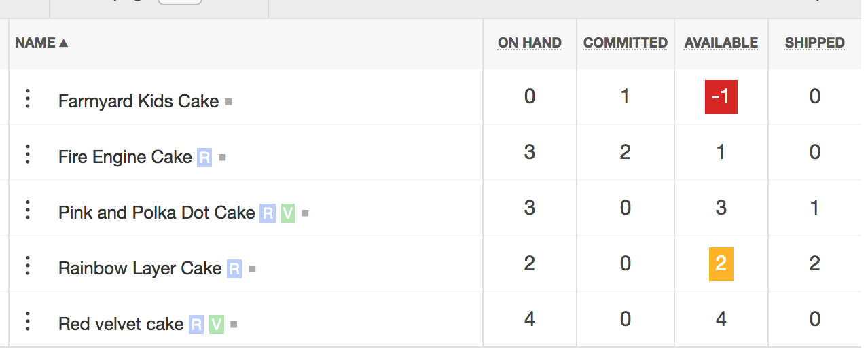Click the SHIPPED column header
Image resolution: width=868 pixels, height=364 pixels.
[x=815, y=43]
